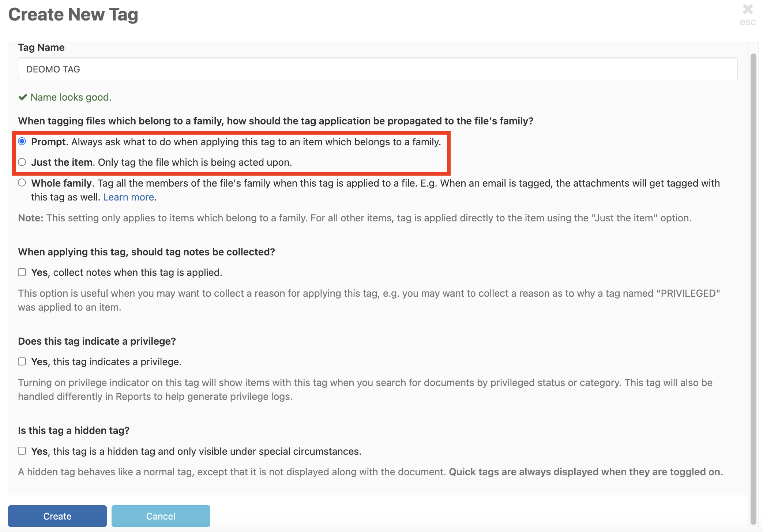Choose Whole family radio option
763x532 pixels.
(22, 183)
